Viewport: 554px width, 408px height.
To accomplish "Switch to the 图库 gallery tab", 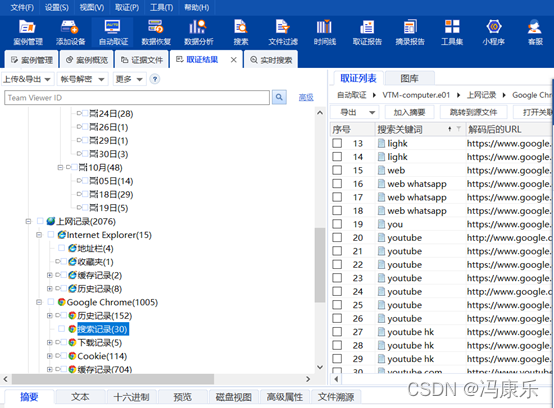I will coord(409,78).
